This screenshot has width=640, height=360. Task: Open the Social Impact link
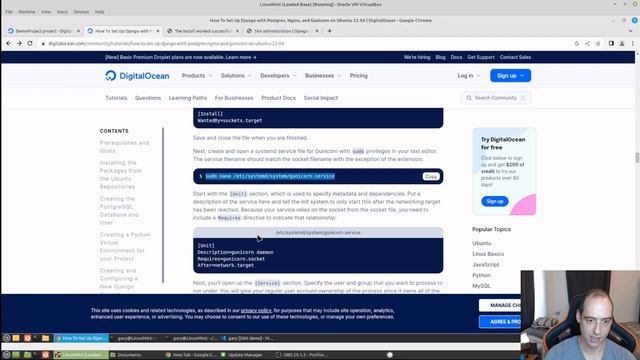point(320,98)
